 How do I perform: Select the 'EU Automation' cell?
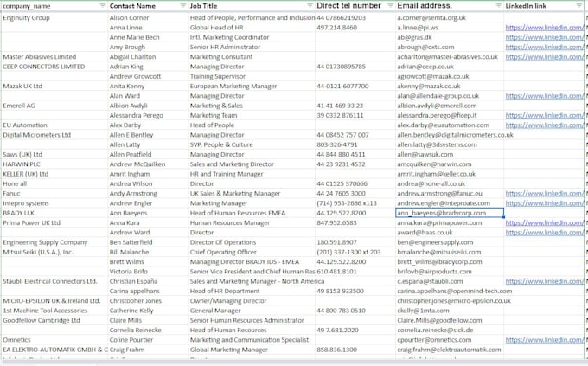click(54, 125)
